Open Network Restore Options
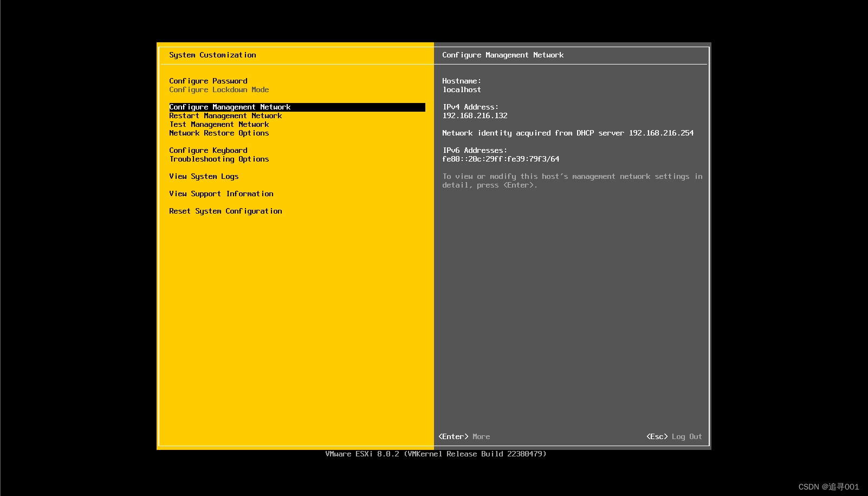The image size is (868, 496). pos(219,133)
